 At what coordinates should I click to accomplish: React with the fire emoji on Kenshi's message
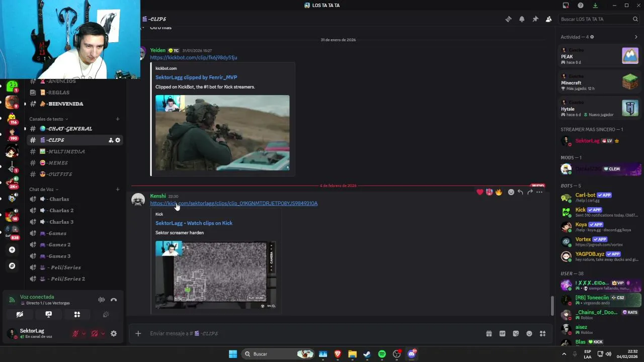pyautogui.click(x=499, y=192)
